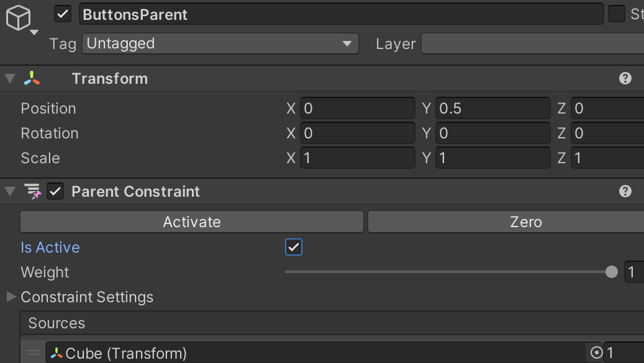Click the Zero button
644x363 pixels.
click(506, 222)
